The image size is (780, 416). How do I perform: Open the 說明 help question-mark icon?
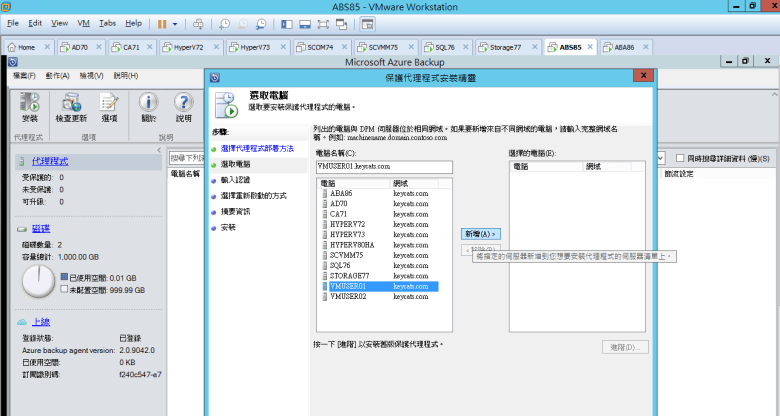tap(183, 103)
